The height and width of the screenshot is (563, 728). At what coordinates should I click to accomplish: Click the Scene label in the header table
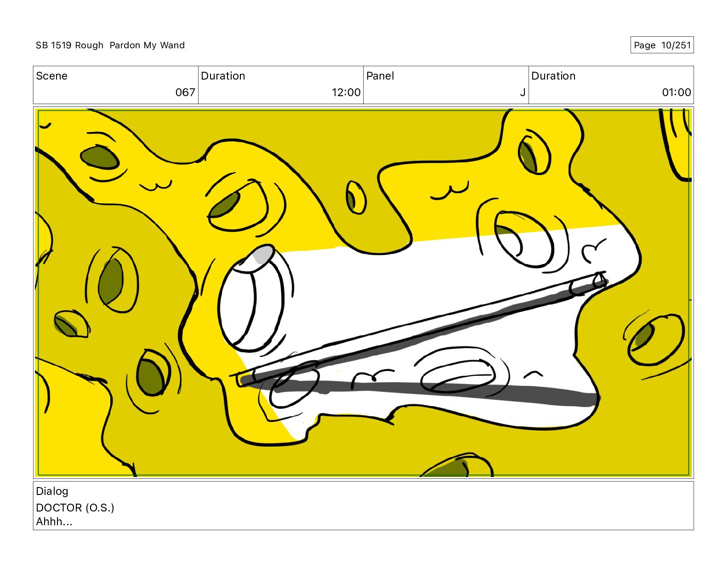pyautogui.click(x=51, y=76)
